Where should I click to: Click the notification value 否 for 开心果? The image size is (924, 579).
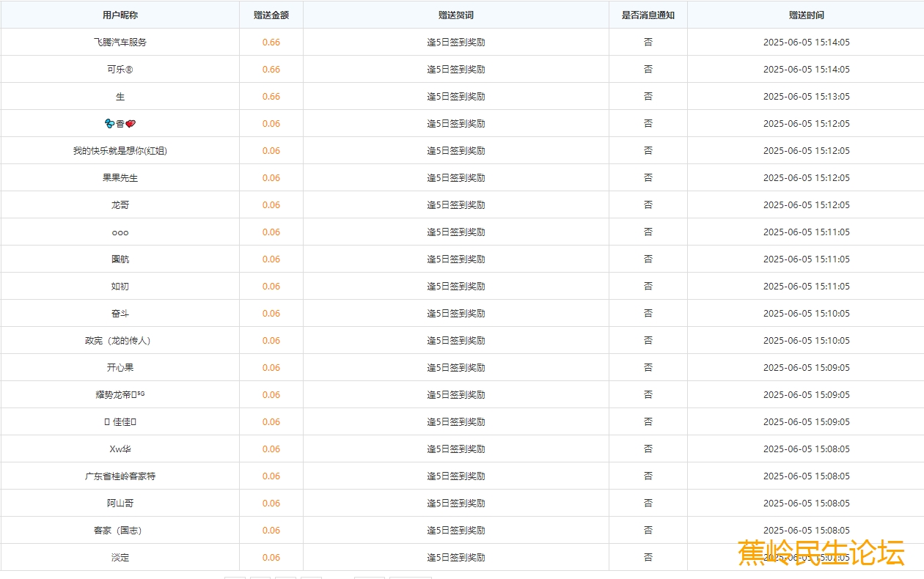(x=648, y=368)
